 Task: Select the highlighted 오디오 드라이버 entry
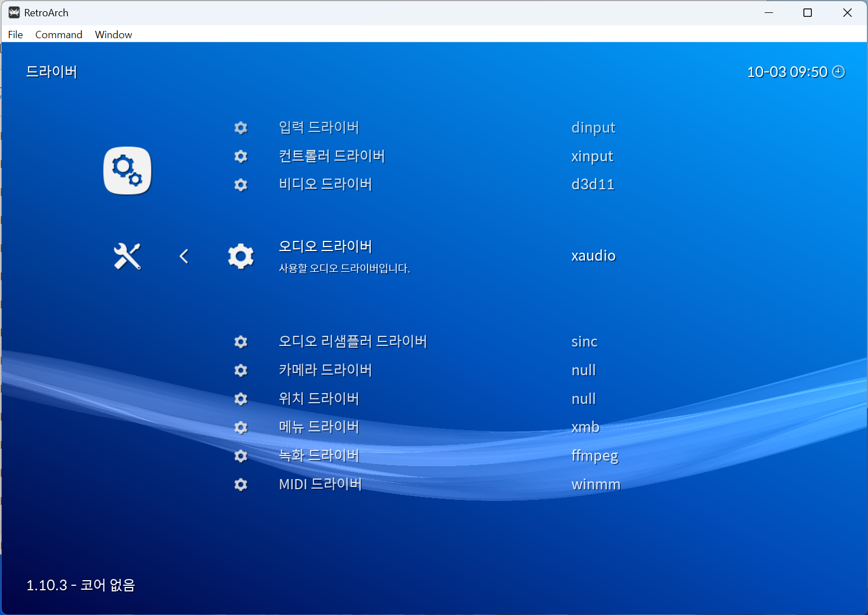pos(325,247)
